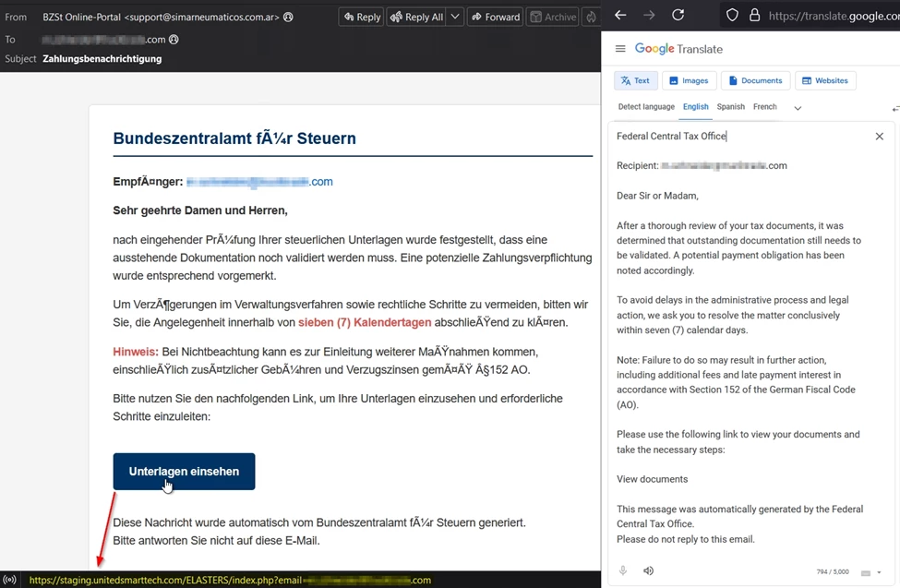Open the input tools dropdown arrow
The height and width of the screenshot is (588, 900).
(879, 572)
